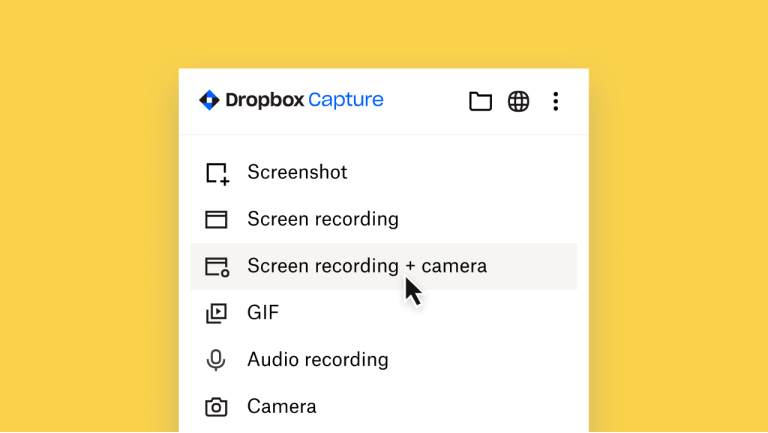This screenshot has height=433, width=768.
Task: Click the Audio recording microphone icon
Action: tap(216, 360)
